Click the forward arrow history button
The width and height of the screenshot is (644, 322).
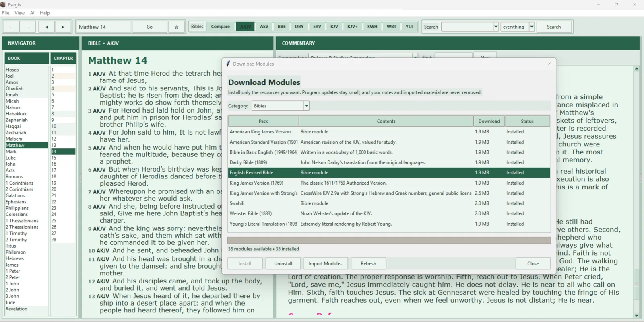click(28, 27)
